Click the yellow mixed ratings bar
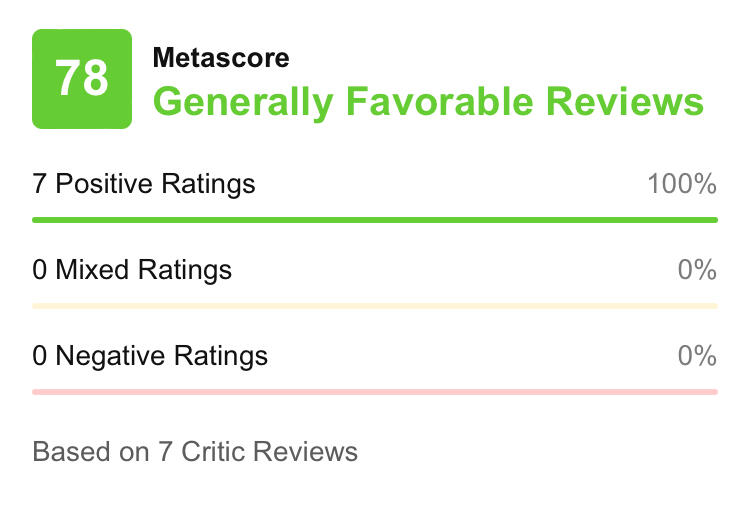This screenshot has width=750, height=507. coord(375,306)
